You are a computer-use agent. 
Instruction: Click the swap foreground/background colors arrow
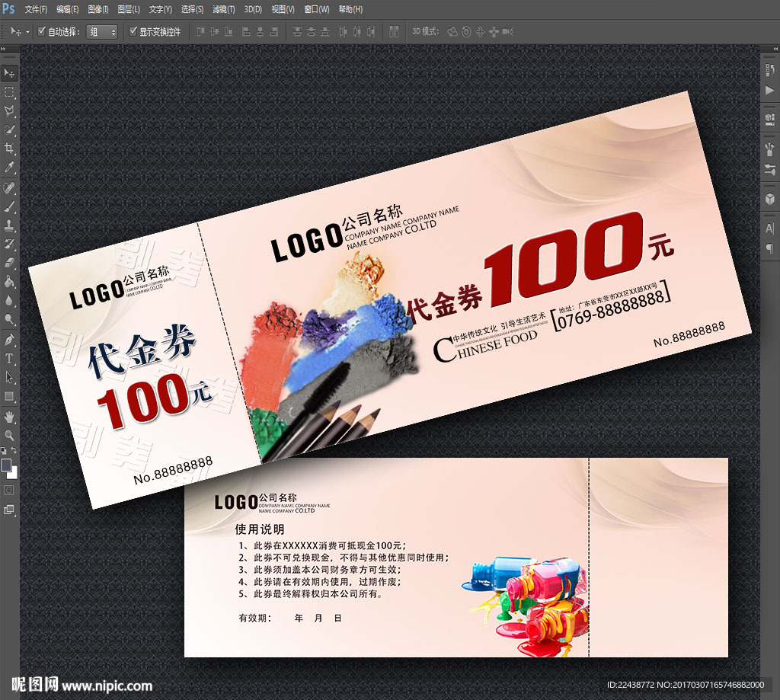coord(14,452)
